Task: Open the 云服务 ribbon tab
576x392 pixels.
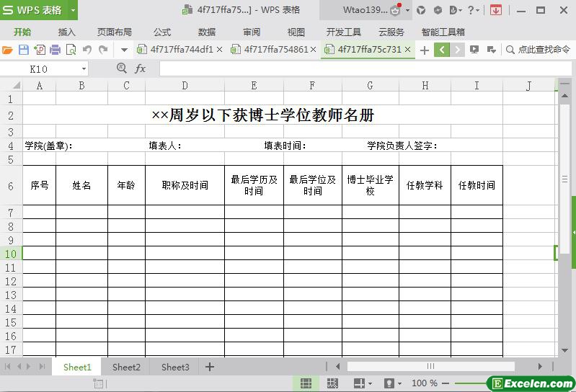Action: 391,32
